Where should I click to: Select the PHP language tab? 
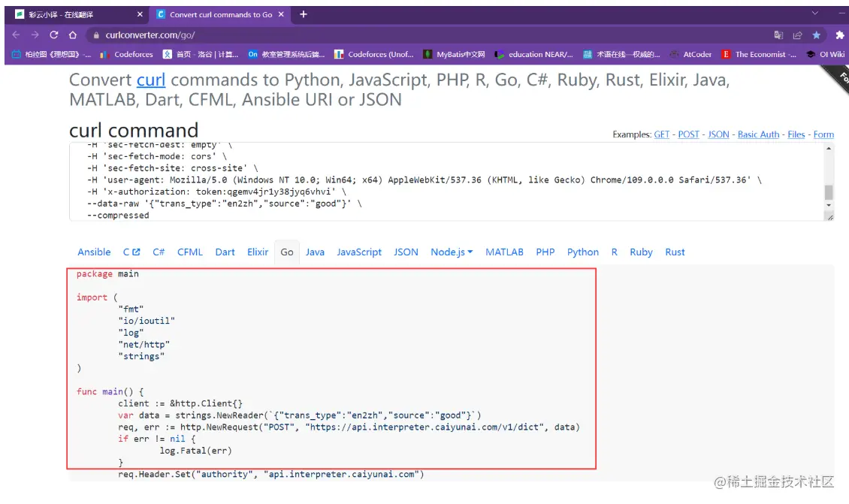[x=545, y=252]
